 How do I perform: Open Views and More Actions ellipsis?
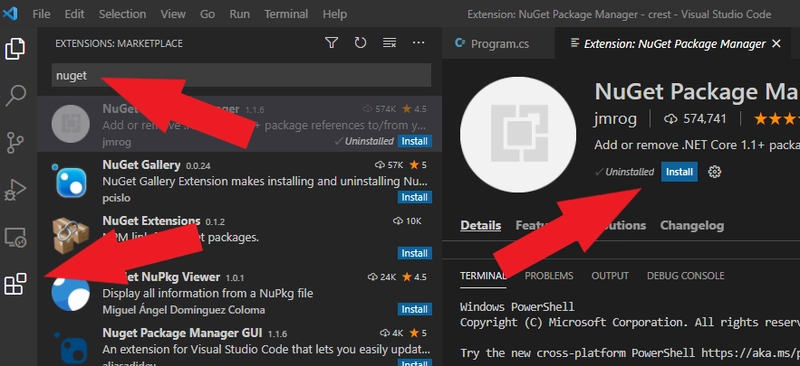coord(418,43)
